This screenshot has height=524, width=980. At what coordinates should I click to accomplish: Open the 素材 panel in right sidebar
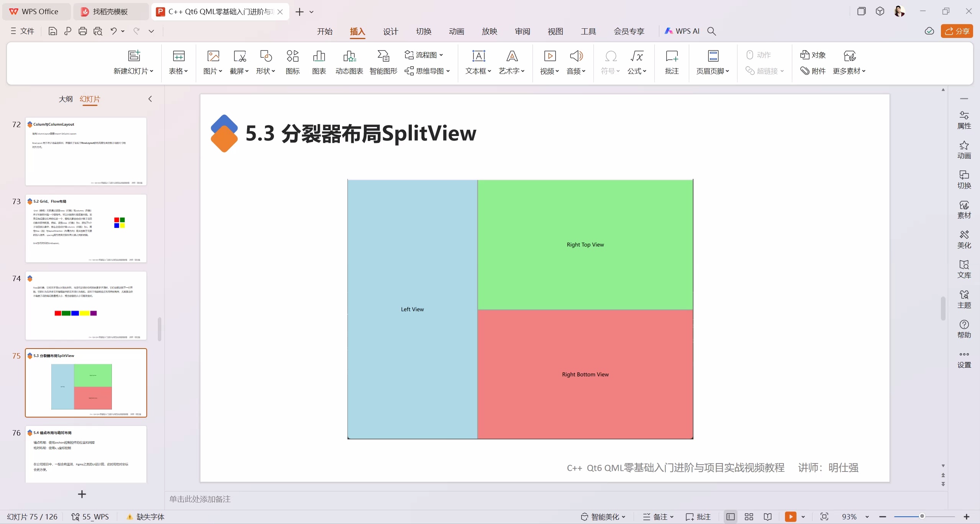coord(964,209)
